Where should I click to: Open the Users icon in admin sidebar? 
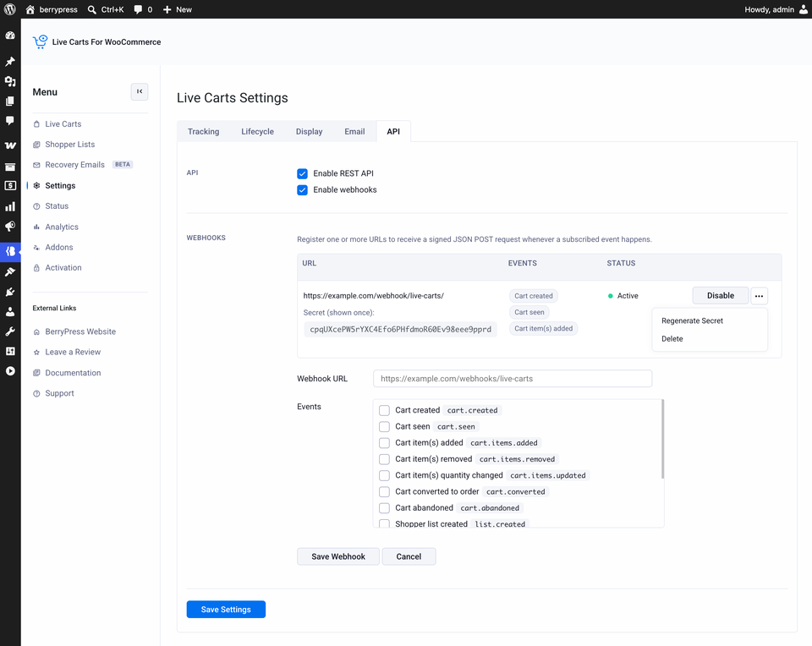tap(10, 312)
